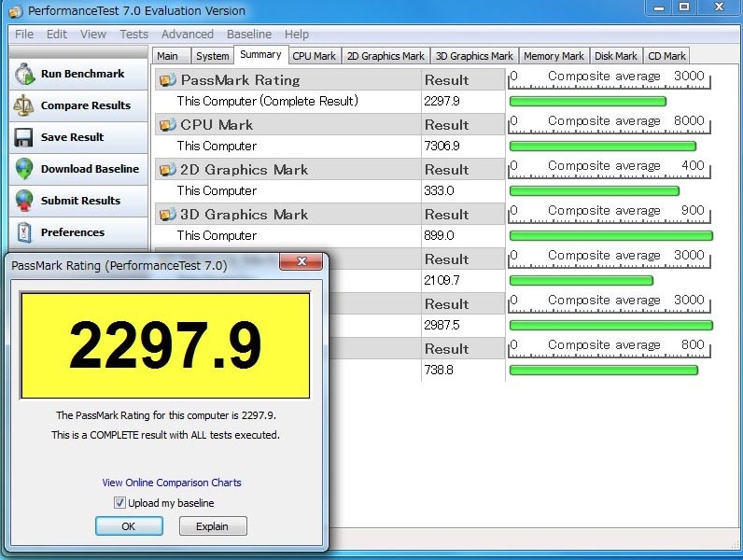743x560 pixels.
Task: Uncheck the Upload my baseline checkbox
Action: 119,503
